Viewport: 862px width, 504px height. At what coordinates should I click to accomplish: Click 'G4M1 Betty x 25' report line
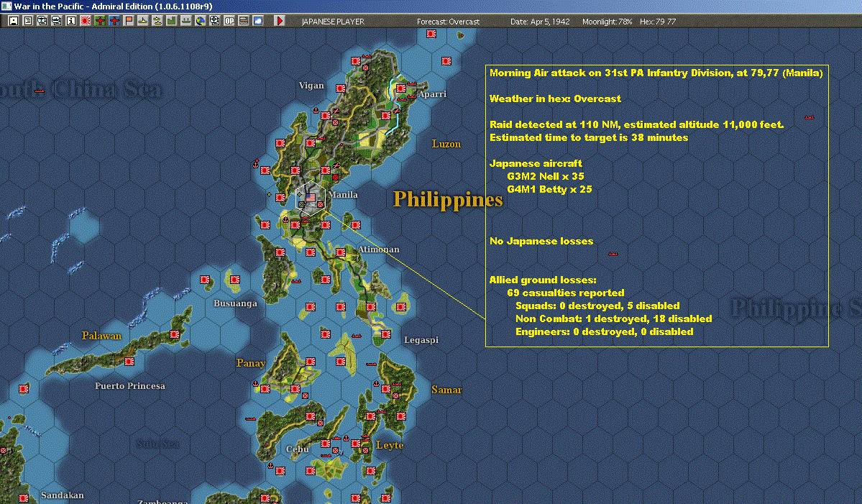[x=549, y=189]
